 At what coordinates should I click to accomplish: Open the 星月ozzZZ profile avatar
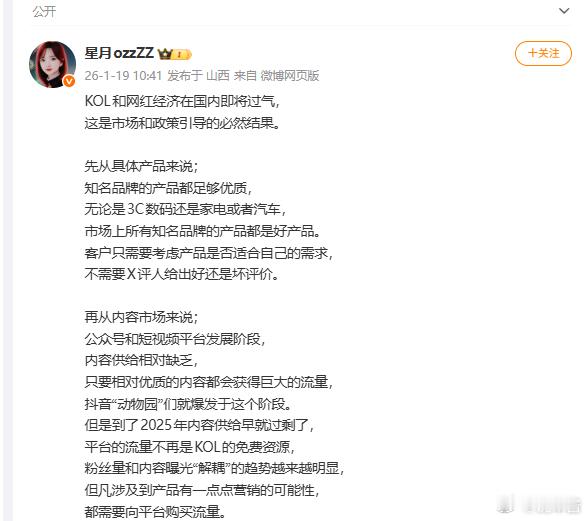52,64
